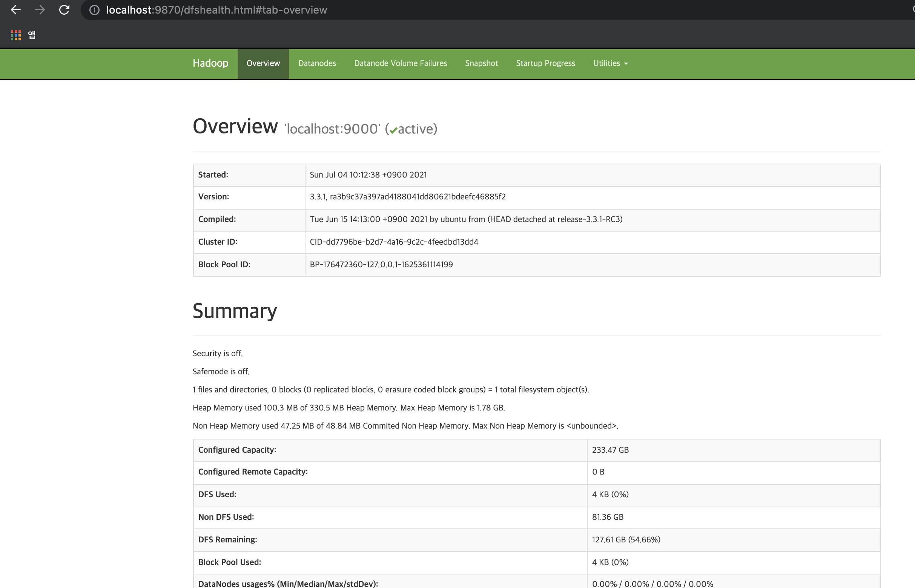Image resolution: width=915 pixels, height=588 pixels.
Task: Click 'Configured Remote Capacity:' label
Action: (253, 472)
